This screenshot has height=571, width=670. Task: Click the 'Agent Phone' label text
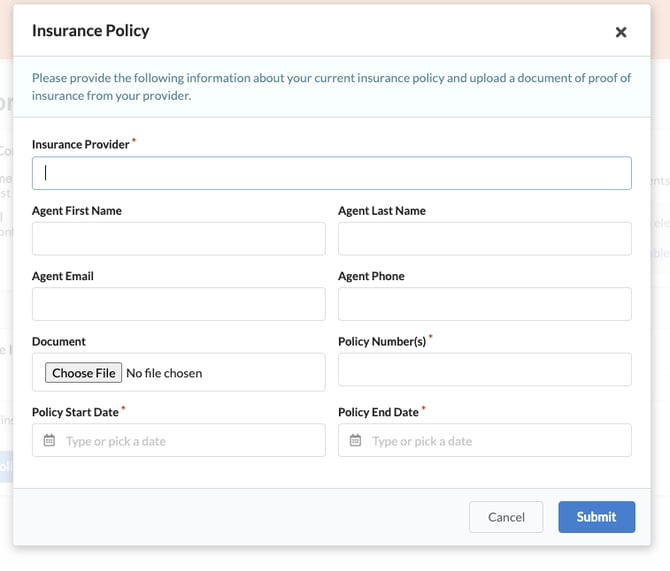[x=371, y=277]
